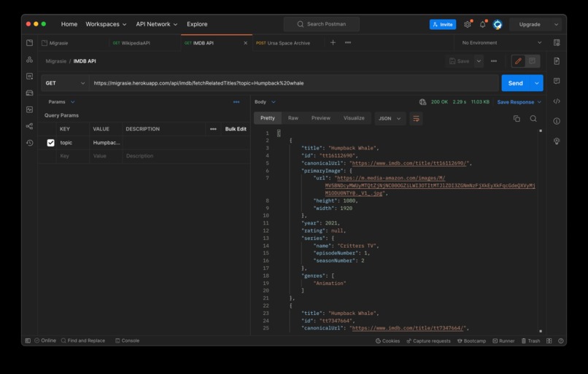Open Flows sidebar icon
The height and width of the screenshot is (374, 588).
pos(30,126)
